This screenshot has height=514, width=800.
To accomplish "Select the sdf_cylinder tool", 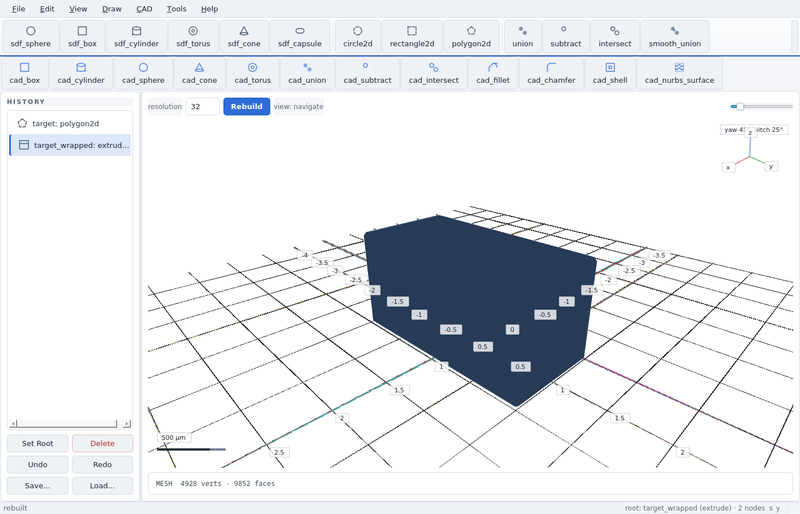I will coord(136,37).
